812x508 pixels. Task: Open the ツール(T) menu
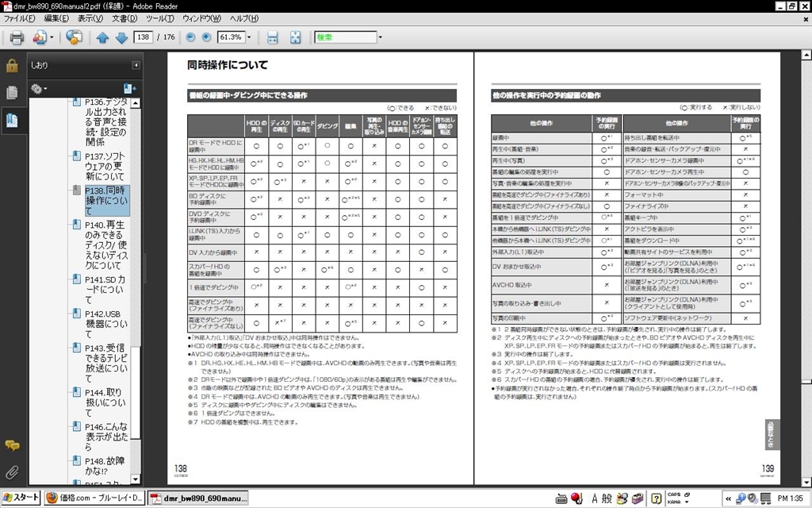pos(160,18)
